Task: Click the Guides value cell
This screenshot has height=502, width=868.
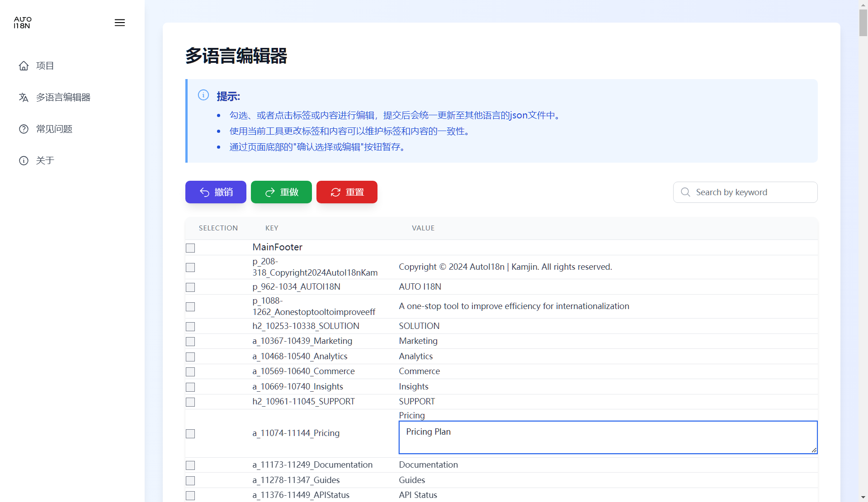Action: (x=412, y=480)
